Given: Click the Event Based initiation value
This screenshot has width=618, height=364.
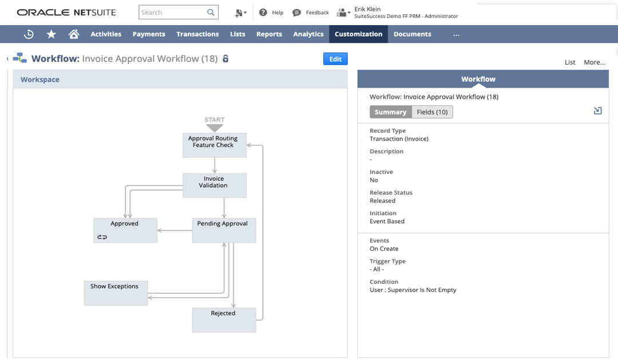Looking at the screenshot, I should tap(387, 221).
